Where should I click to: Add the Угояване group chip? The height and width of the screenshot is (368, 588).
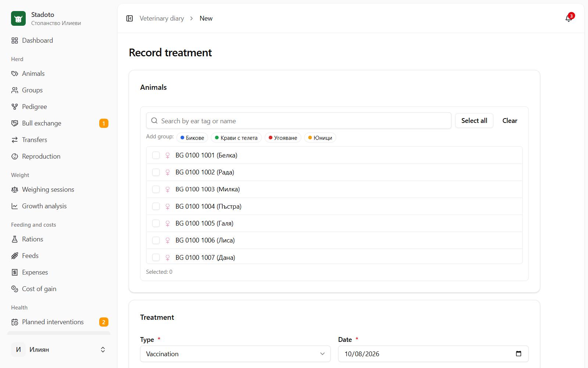pos(283,138)
